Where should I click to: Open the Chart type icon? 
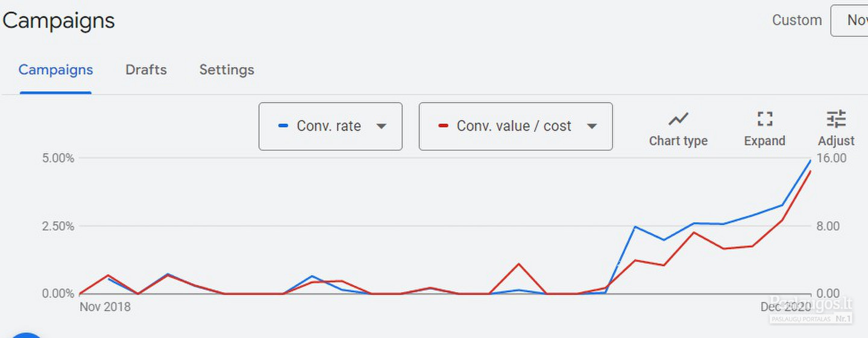[678, 118]
